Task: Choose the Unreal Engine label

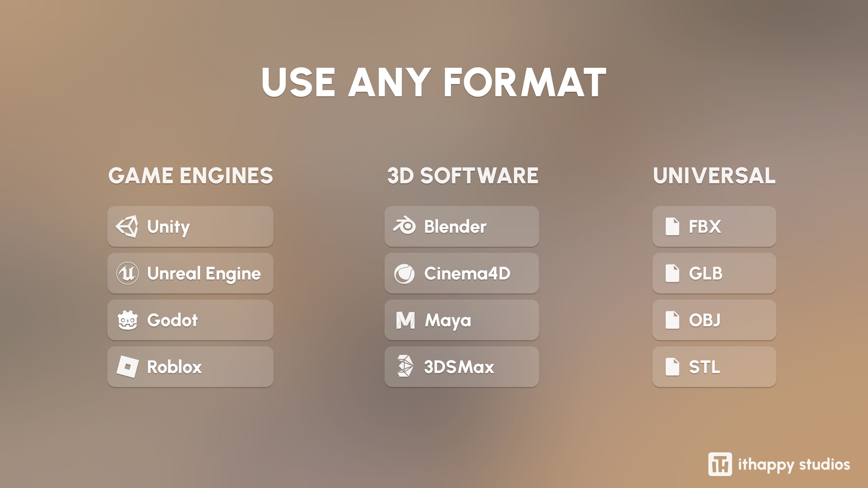Action: coord(204,273)
